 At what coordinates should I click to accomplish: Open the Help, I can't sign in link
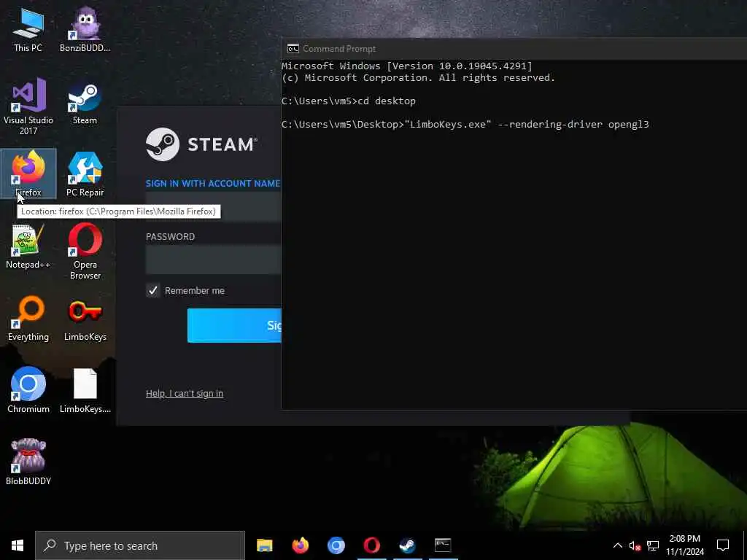[185, 393]
